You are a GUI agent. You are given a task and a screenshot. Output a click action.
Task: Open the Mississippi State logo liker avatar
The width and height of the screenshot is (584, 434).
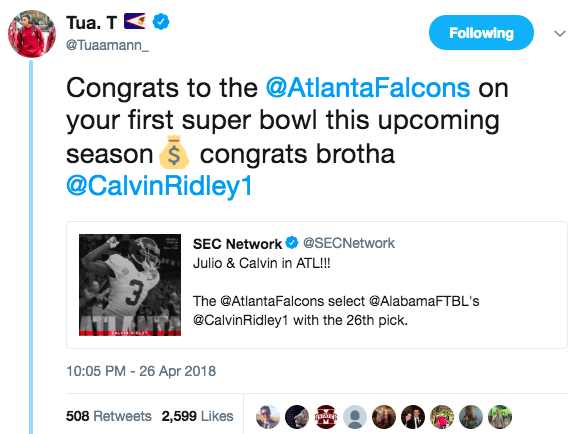326,417
